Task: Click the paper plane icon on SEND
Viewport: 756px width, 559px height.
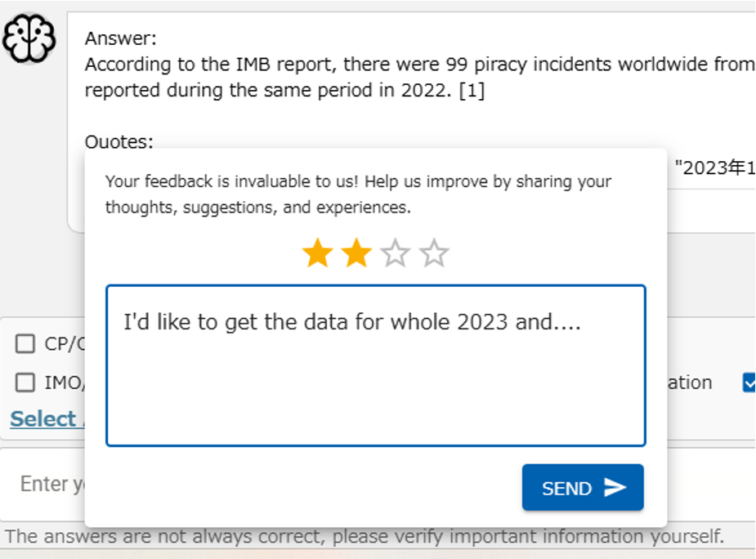Action: (x=615, y=488)
